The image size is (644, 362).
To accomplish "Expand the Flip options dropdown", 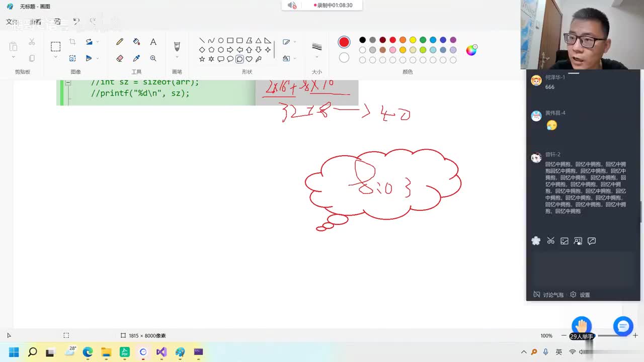I will tap(98, 58).
